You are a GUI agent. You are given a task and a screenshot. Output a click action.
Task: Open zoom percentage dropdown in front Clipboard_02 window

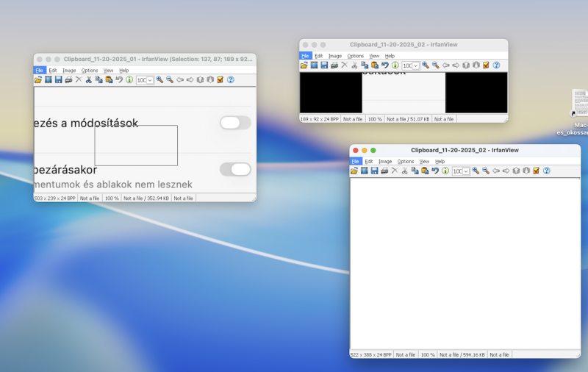point(466,171)
